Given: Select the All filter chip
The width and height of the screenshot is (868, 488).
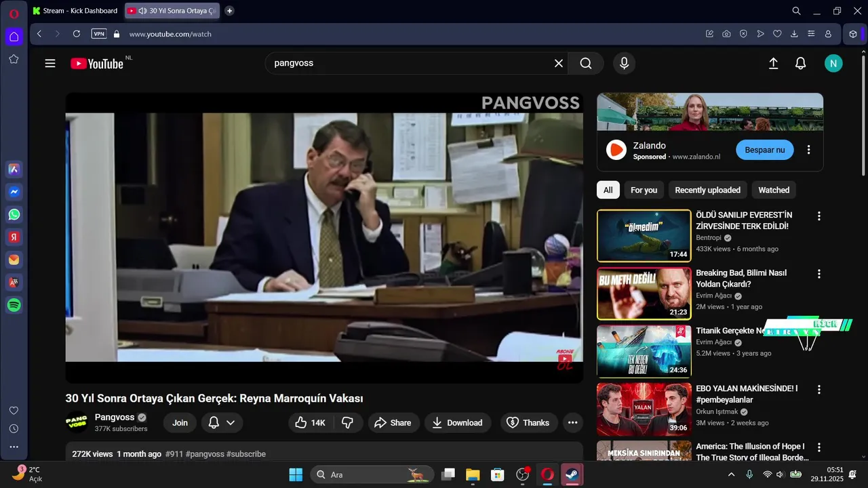Looking at the screenshot, I should (x=608, y=190).
